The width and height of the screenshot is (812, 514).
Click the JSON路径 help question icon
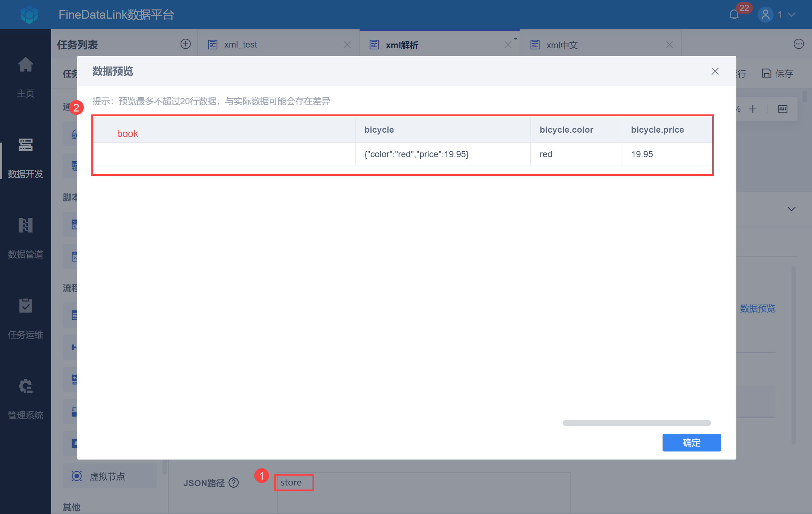(x=234, y=483)
